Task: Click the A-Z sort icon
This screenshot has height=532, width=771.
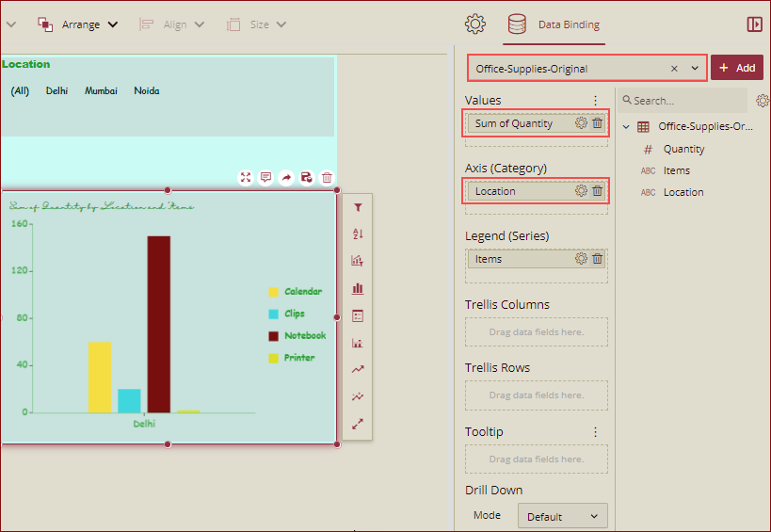Action: click(x=358, y=234)
